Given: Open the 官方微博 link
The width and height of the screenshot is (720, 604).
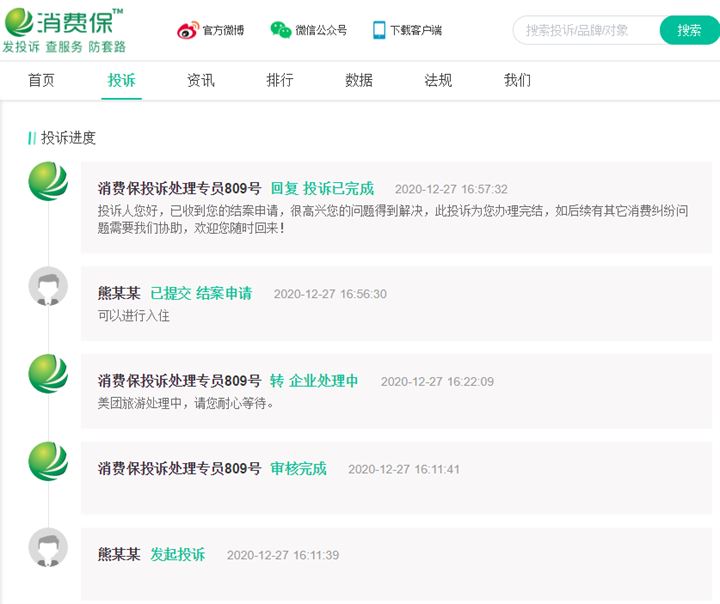Looking at the screenshot, I should pyautogui.click(x=223, y=31).
